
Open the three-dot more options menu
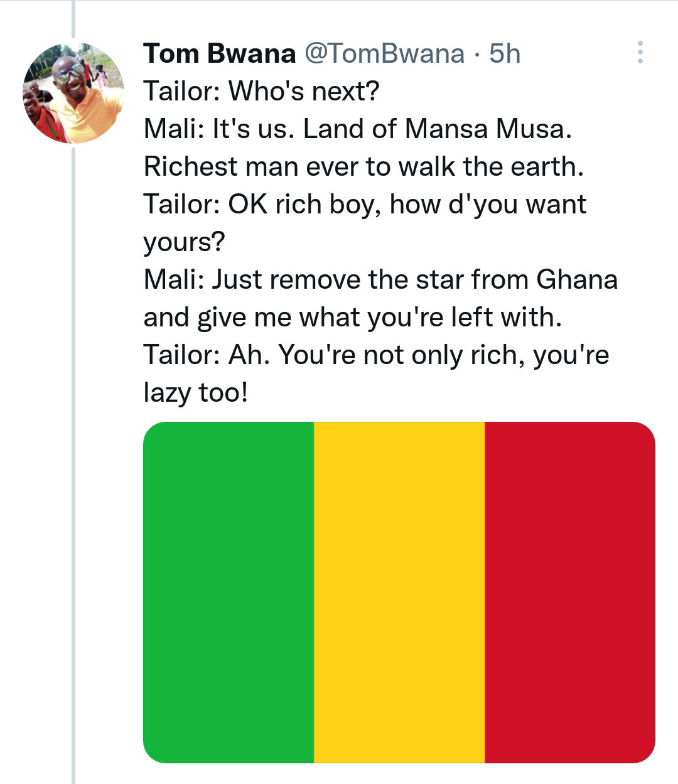tap(640, 53)
